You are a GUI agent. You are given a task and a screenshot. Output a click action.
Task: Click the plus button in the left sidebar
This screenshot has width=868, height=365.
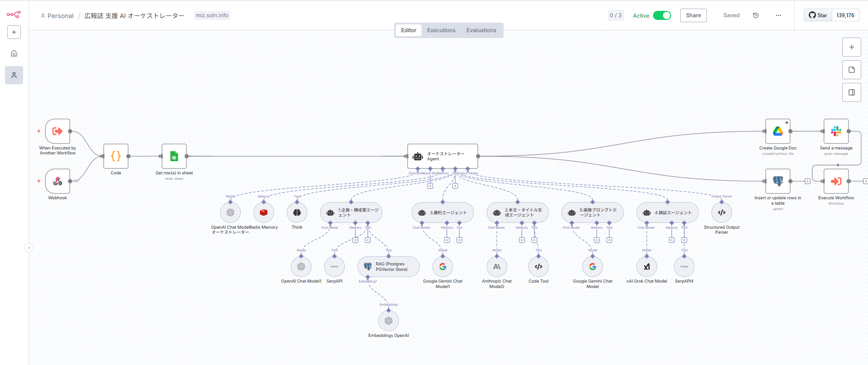point(14,32)
